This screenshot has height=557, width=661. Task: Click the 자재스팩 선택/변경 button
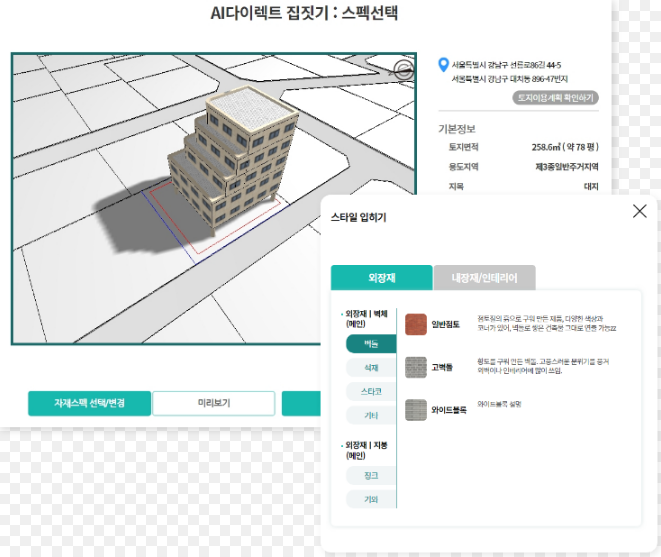pos(89,403)
